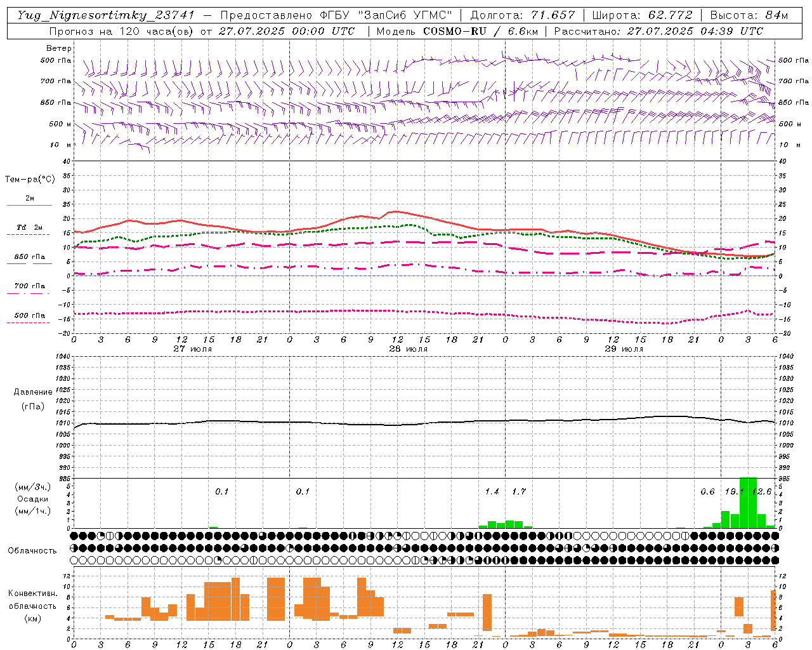Click "Прогноз на 120 часа(ов)" forecast text
Screen dimensions: 812x650
pos(122,31)
